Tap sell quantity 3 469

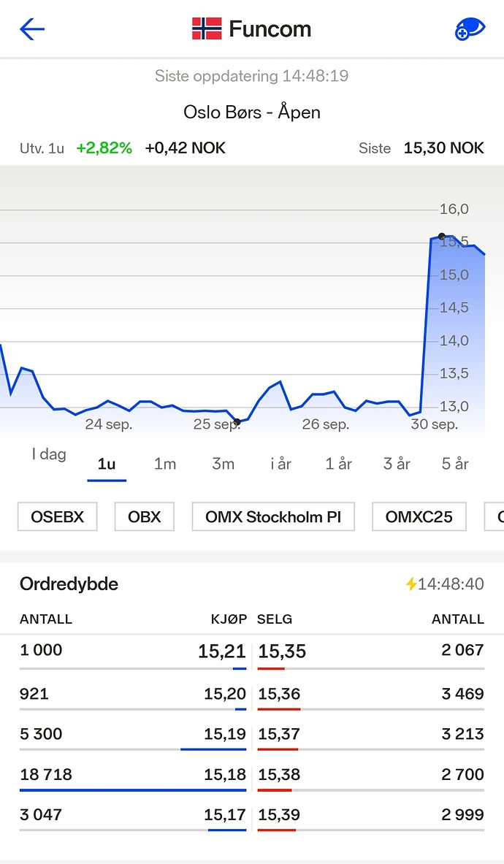click(x=462, y=694)
